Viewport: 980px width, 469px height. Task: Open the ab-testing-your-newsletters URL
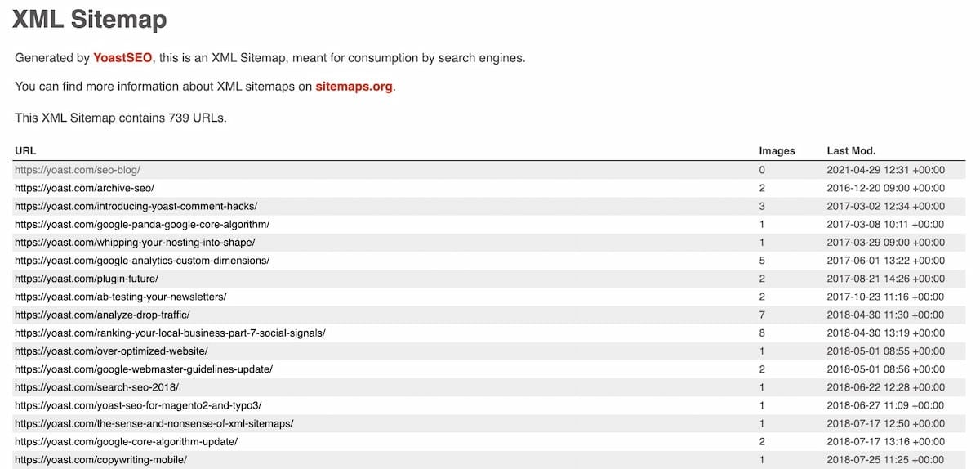(121, 297)
